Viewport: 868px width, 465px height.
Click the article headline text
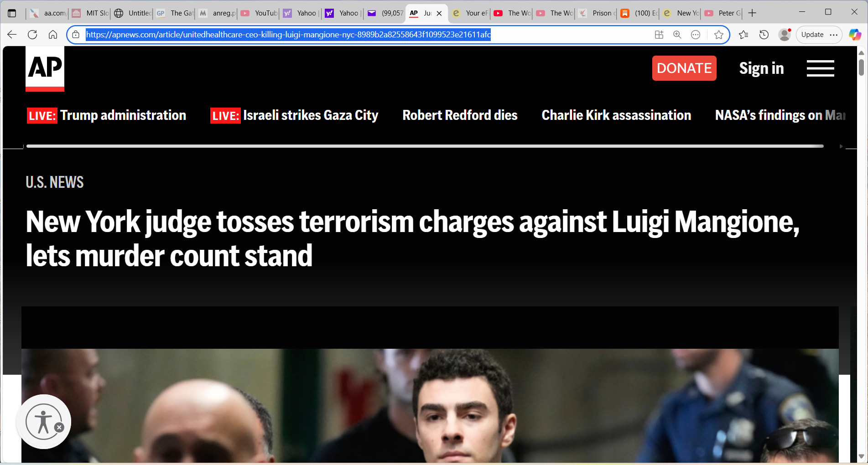tap(412, 238)
